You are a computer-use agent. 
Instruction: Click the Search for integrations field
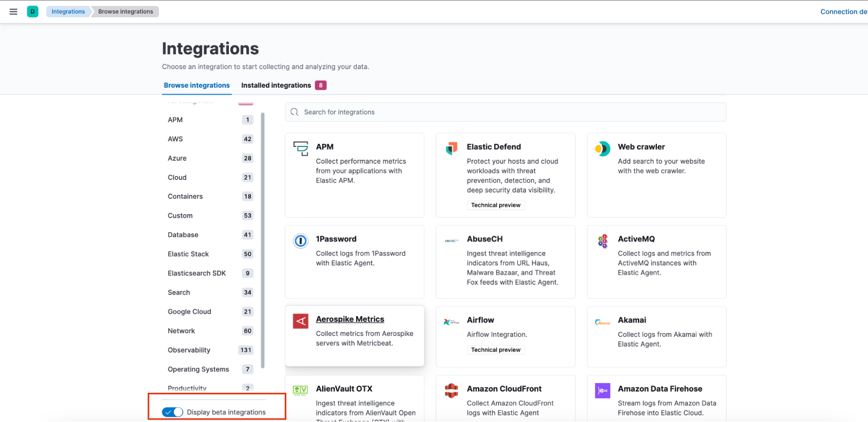[x=505, y=112]
